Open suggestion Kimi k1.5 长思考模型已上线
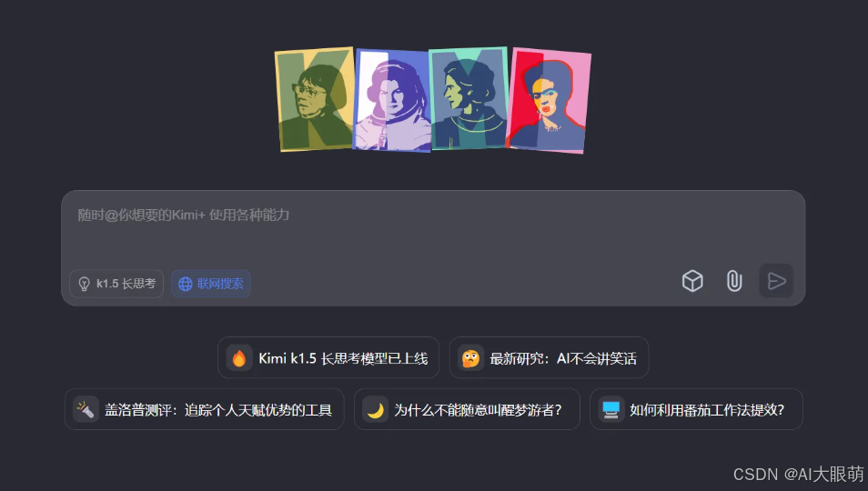This screenshot has height=491, width=868. tap(328, 357)
